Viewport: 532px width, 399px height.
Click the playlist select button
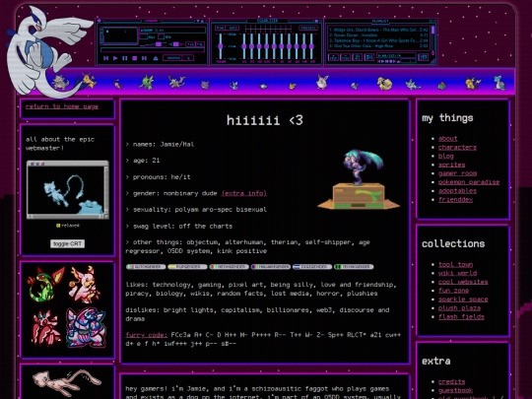[x=357, y=57]
